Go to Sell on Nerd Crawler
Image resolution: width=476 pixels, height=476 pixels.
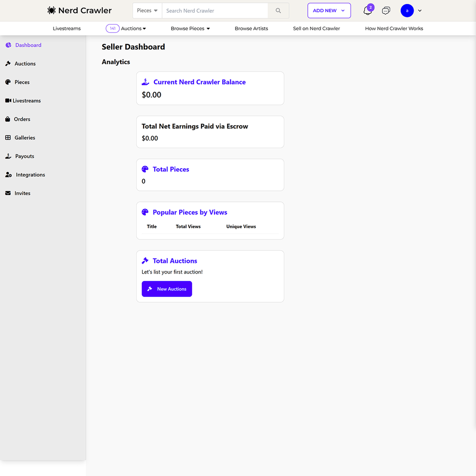(317, 28)
